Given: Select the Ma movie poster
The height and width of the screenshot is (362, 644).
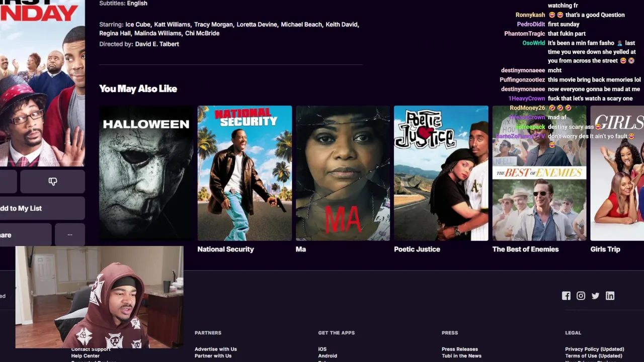Looking at the screenshot, I should click(343, 173).
